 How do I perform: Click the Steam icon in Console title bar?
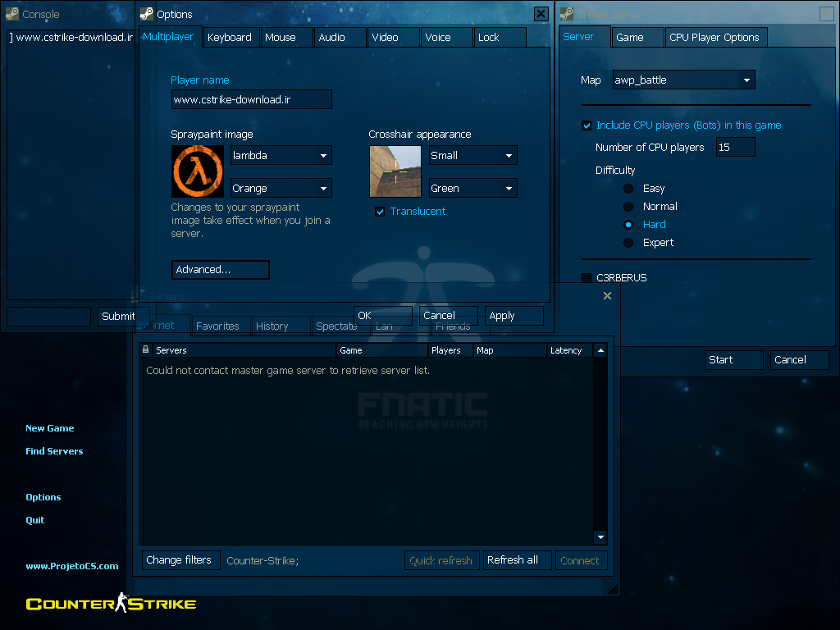(x=12, y=14)
